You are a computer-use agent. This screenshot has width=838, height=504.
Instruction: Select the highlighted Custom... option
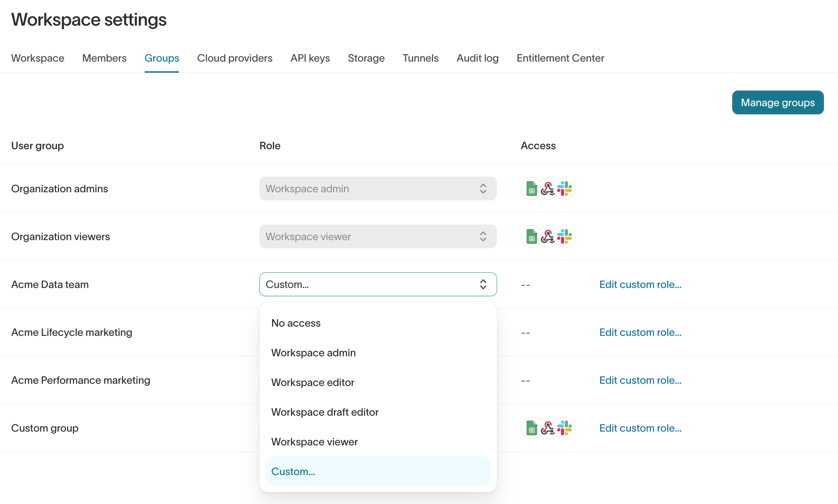click(x=378, y=471)
